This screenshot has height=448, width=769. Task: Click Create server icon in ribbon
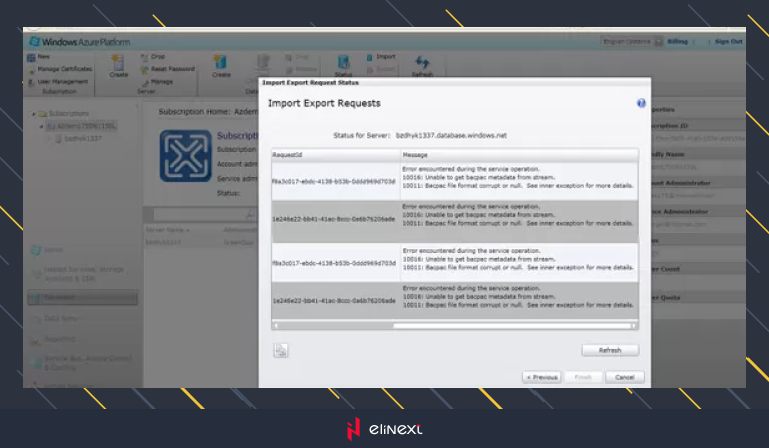tap(119, 62)
